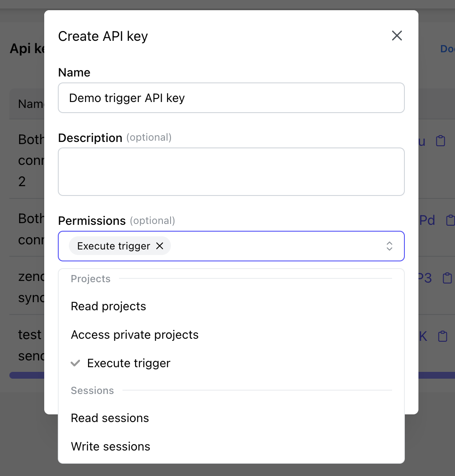Viewport: 455px width, 476px height.
Task: Copy the API key ending in P3
Action: coord(447,278)
